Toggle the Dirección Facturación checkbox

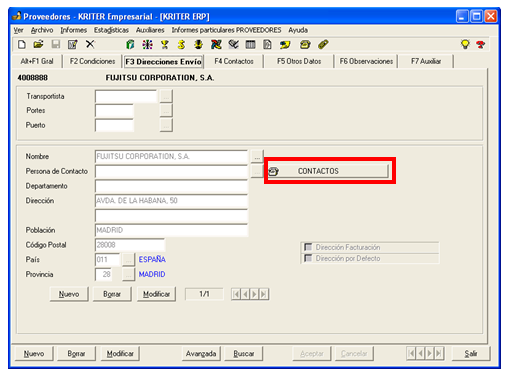point(308,247)
